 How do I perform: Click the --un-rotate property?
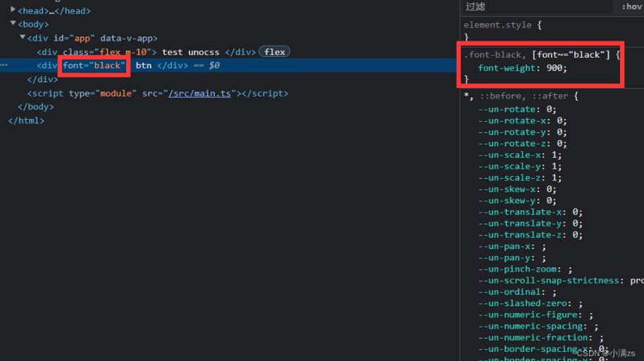click(507, 109)
